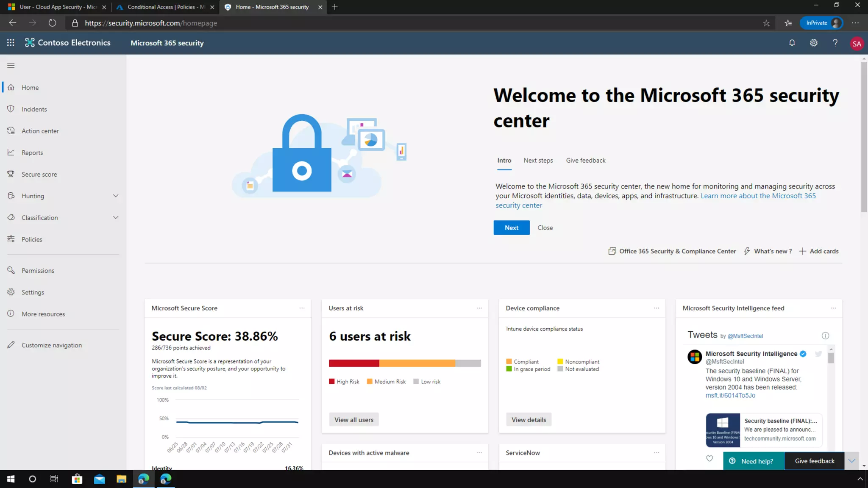Switch to the Give feedback tab

tap(585, 160)
